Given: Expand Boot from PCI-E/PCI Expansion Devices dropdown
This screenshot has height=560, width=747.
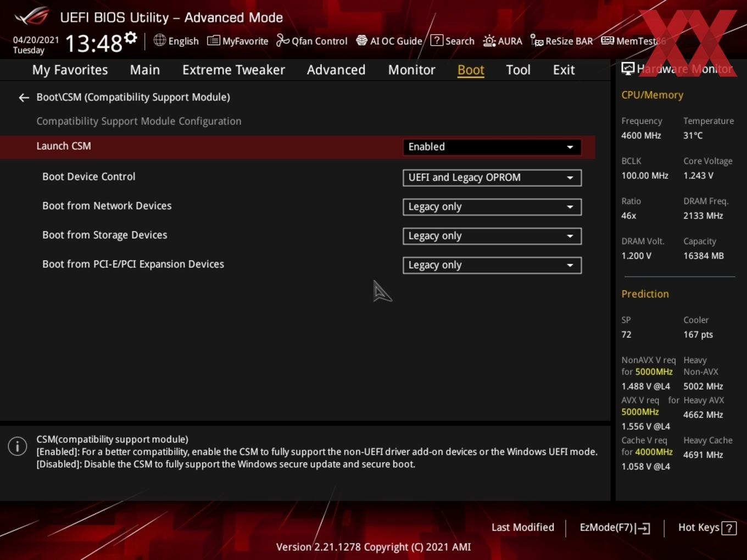Looking at the screenshot, I should pyautogui.click(x=492, y=265).
